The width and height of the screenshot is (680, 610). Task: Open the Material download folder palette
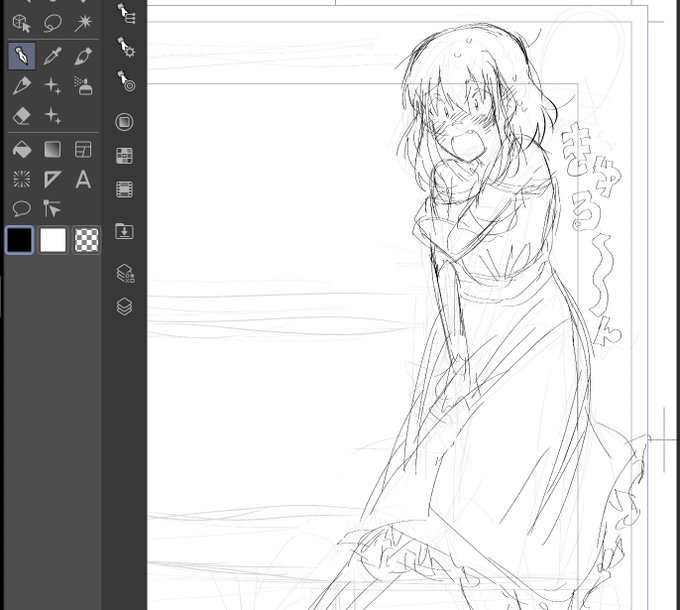[124, 231]
